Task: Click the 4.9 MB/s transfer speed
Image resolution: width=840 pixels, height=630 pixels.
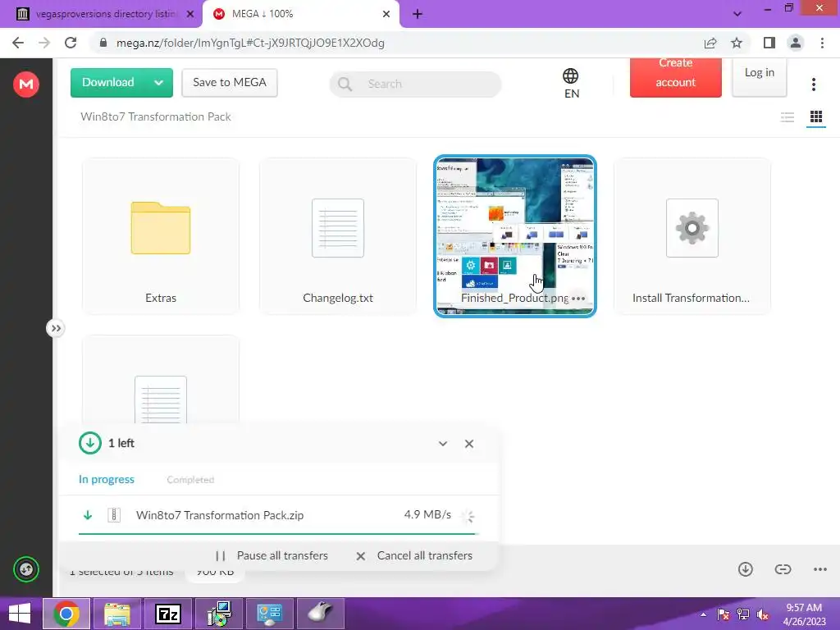Action: coord(427,515)
